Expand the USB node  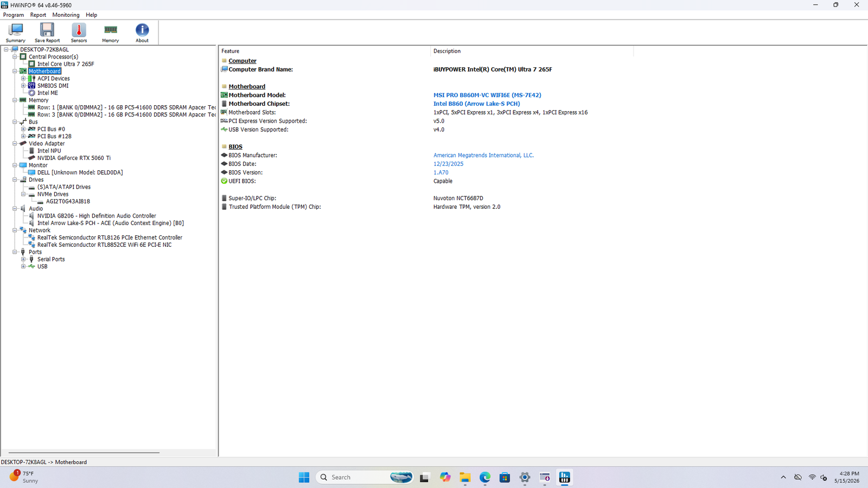(x=23, y=266)
